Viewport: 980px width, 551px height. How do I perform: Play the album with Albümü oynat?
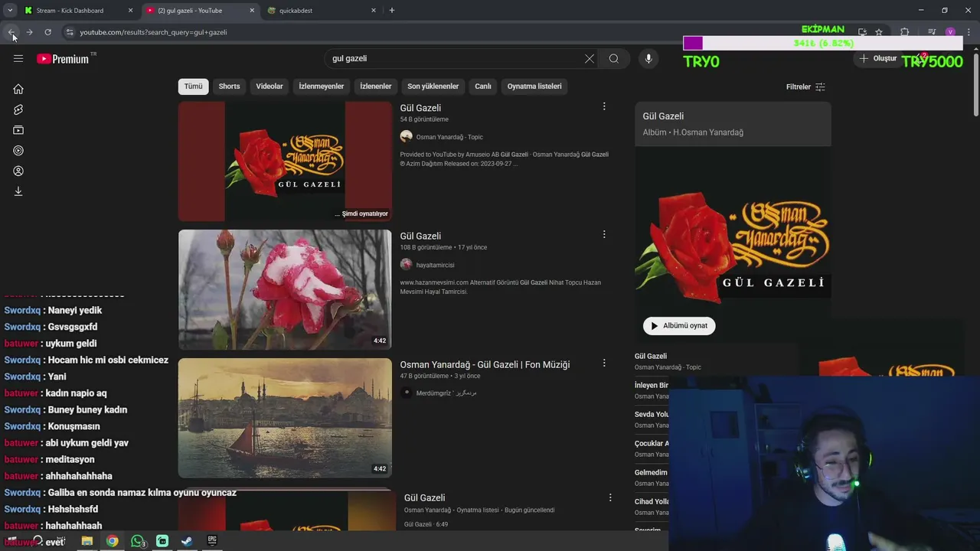(679, 326)
